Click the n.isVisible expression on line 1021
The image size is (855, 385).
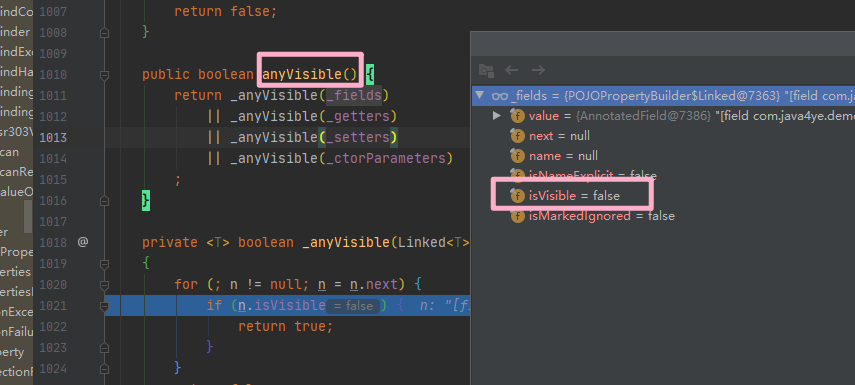coord(282,305)
